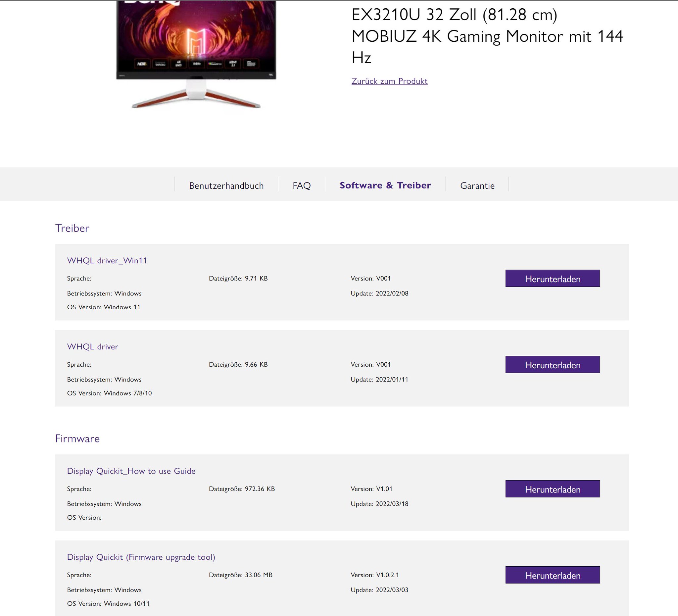Image resolution: width=678 pixels, height=616 pixels.
Task: Click the Version V1.0.2.1 label
Action: point(374,575)
